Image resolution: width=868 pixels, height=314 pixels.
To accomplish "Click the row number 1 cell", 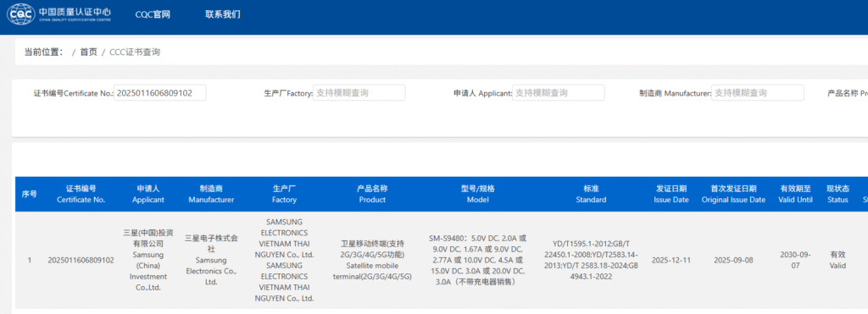I will coord(30,260).
